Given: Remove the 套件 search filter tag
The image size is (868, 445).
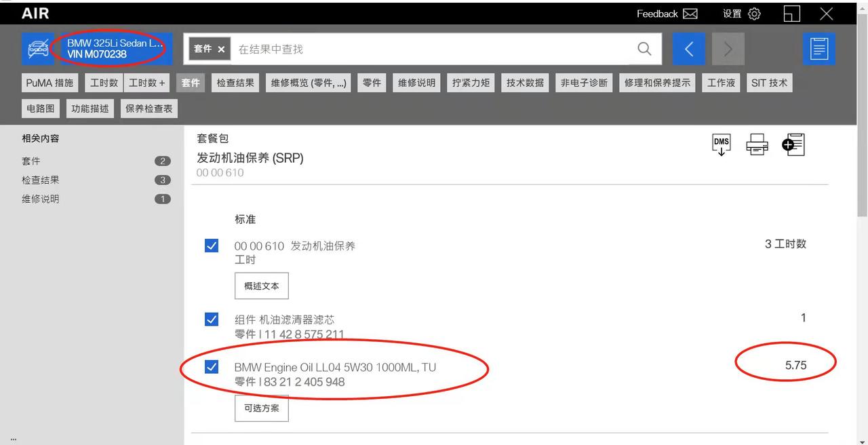Looking at the screenshot, I should [x=221, y=49].
